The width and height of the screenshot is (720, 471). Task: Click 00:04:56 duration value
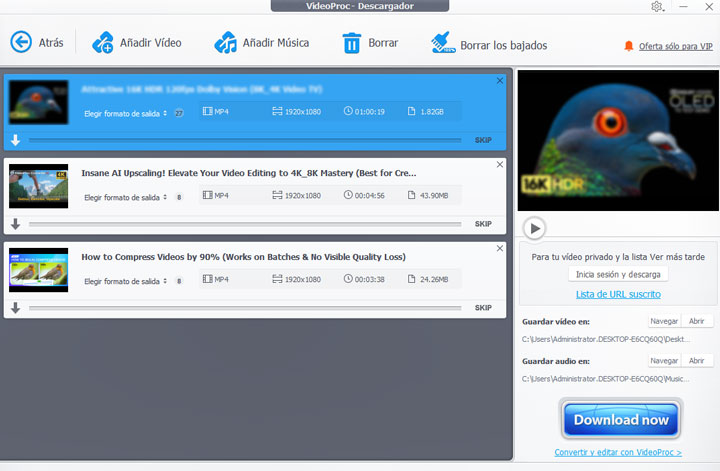coord(364,196)
